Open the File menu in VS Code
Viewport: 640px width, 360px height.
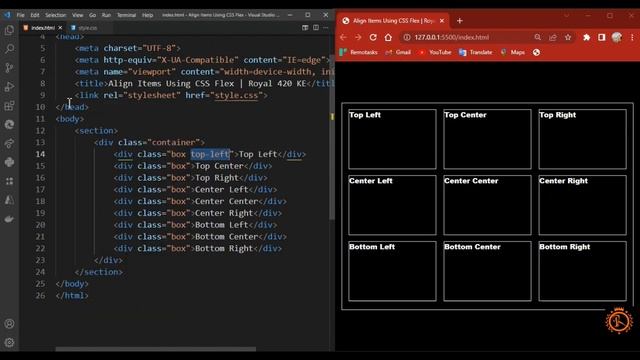pyautogui.click(x=20, y=15)
